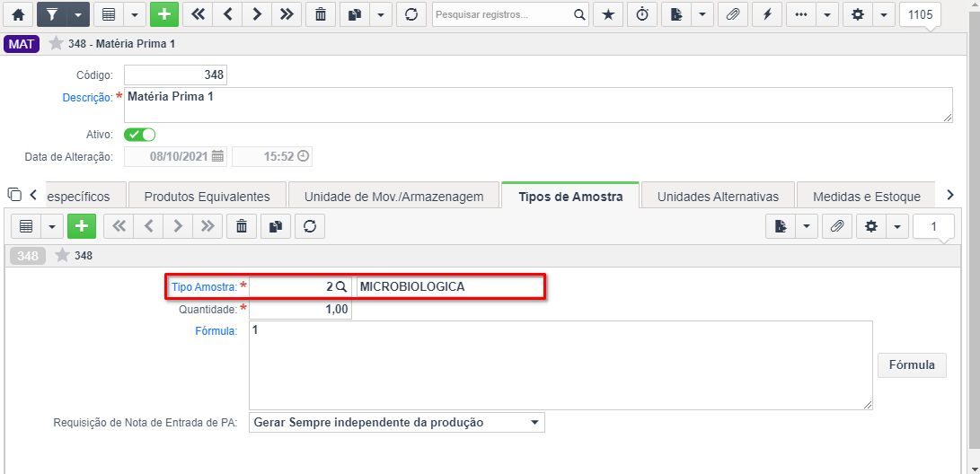Screen dimensions: 980x474
Task: Click the Fórmula link label
Action: click(x=216, y=331)
